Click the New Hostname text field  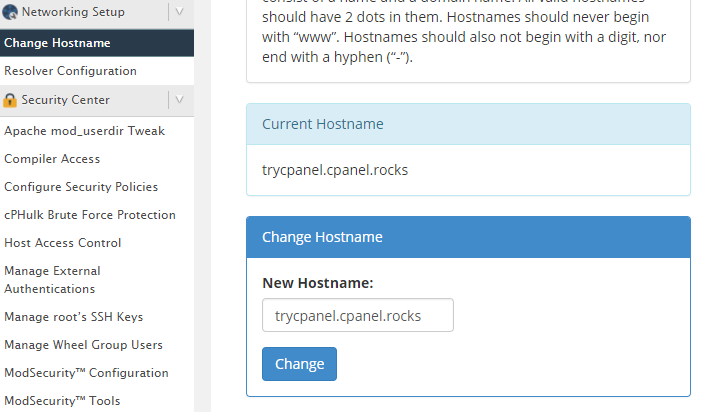357,315
